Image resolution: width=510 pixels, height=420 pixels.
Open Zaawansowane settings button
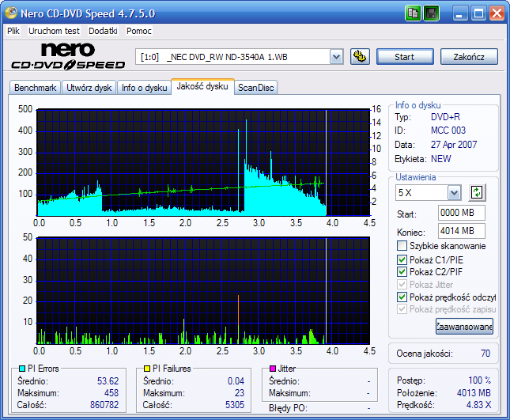(x=464, y=327)
